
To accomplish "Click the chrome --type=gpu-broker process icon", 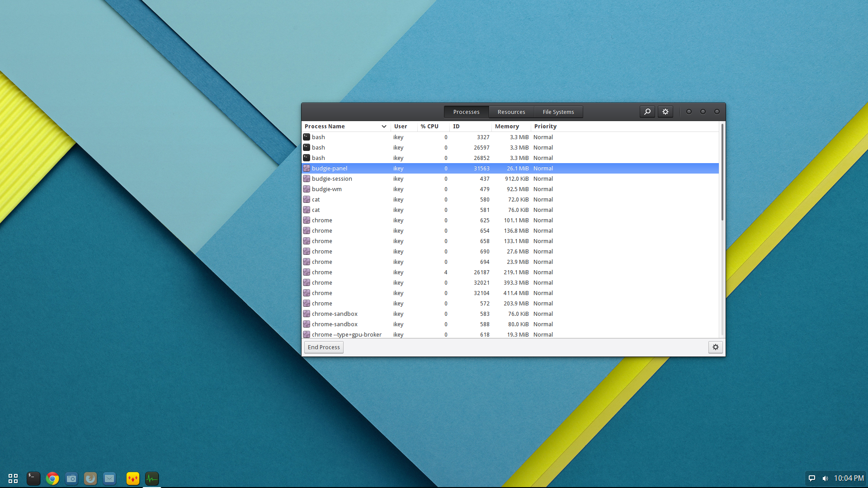I will [307, 334].
